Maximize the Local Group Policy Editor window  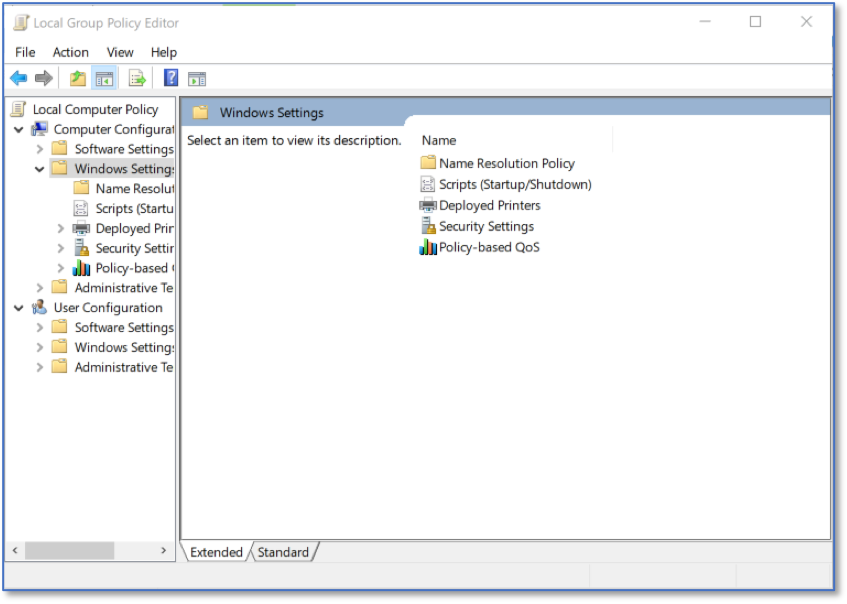tap(755, 22)
